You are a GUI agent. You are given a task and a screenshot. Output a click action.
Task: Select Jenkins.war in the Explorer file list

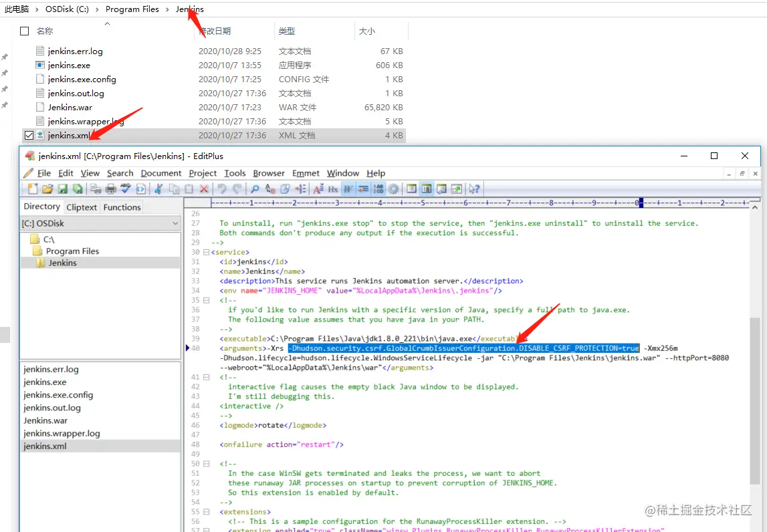(70, 107)
